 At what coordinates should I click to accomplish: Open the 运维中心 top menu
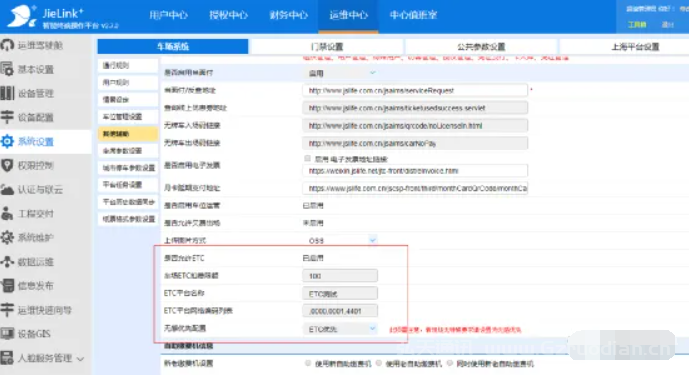click(348, 15)
